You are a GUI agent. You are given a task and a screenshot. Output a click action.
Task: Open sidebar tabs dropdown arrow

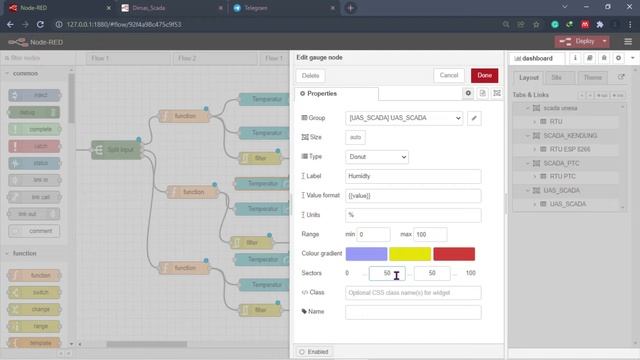pyautogui.click(x=632, y=58)
